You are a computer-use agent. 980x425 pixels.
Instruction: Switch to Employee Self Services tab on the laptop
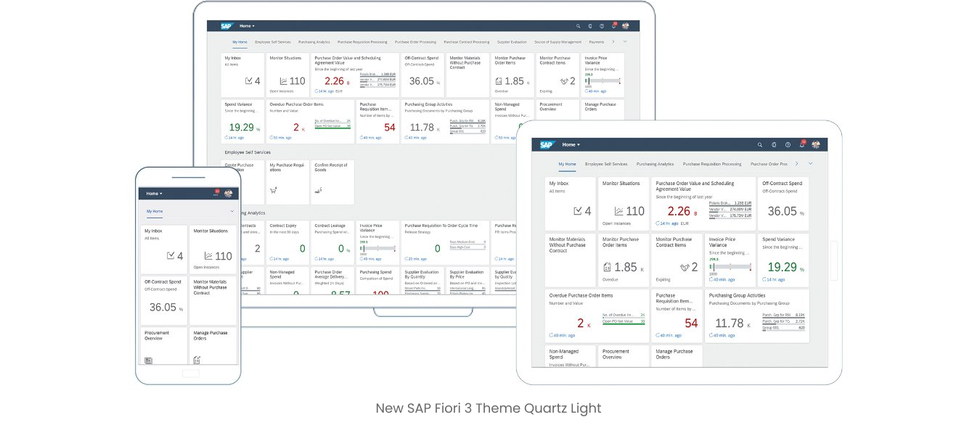[x=274, y=42]
